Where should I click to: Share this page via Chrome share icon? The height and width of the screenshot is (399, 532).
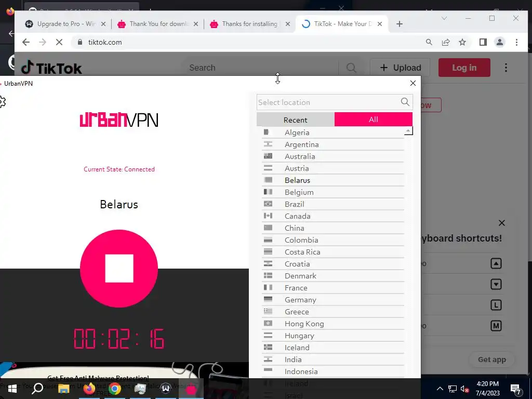[x=445, y=42]
